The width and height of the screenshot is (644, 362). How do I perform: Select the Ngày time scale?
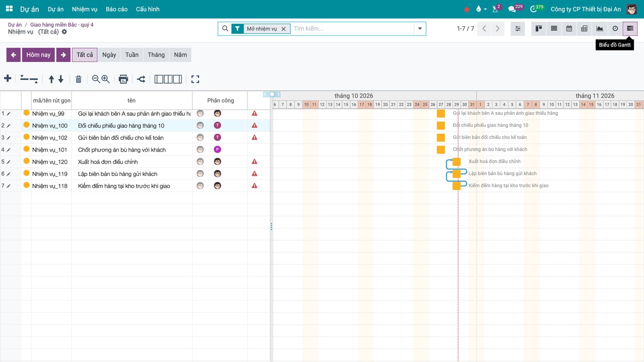coord(109,55)
